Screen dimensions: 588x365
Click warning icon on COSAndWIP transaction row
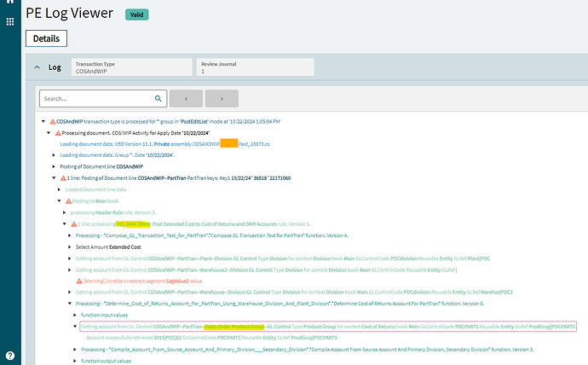click(x=53, y=122)
